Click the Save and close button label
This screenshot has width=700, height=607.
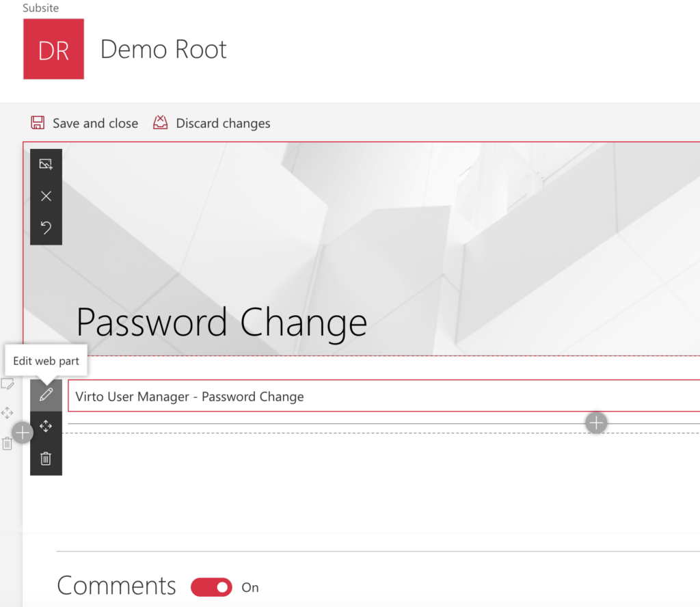click(95, 124)
